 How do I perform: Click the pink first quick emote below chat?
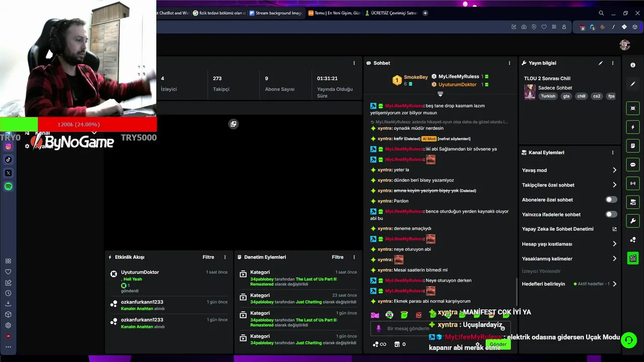375,315
